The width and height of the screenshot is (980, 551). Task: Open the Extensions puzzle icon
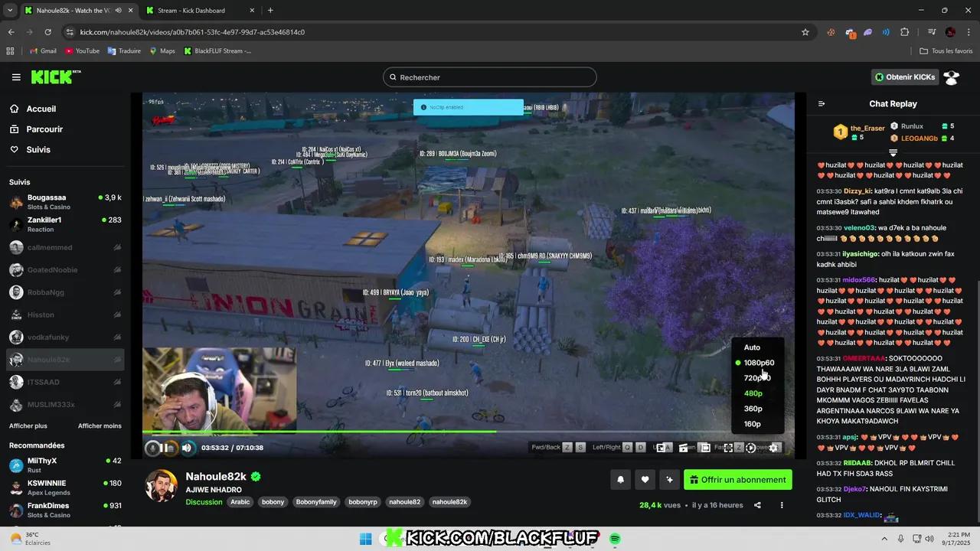pyautogui.click(x=904, y=32)
